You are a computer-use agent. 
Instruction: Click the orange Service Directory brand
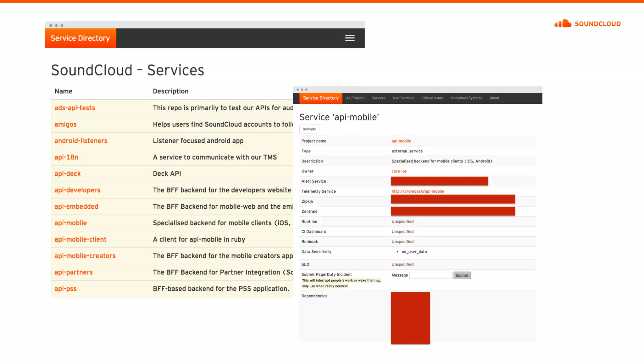tap(80, 38)
